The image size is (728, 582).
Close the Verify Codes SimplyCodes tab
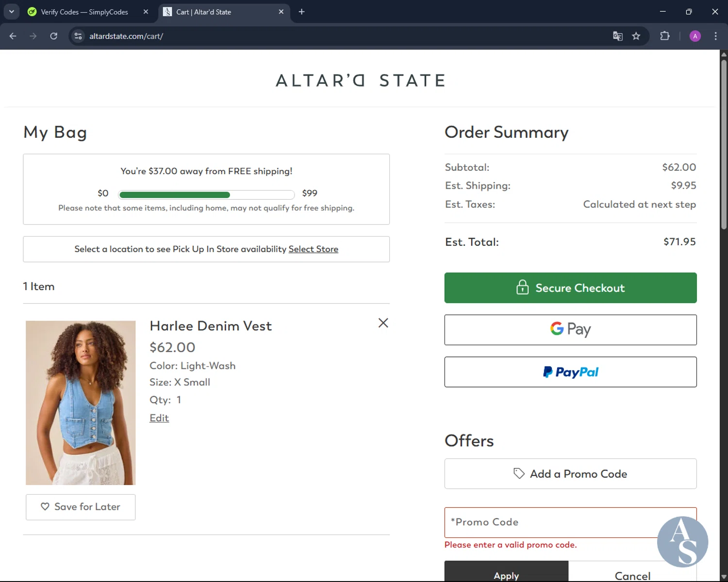[146, 12]
